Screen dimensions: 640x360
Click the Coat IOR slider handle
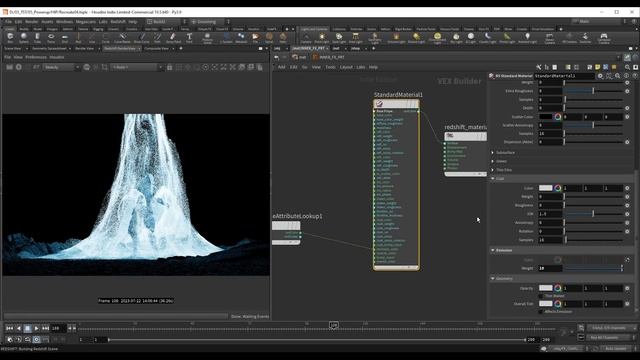coord(593,213)
